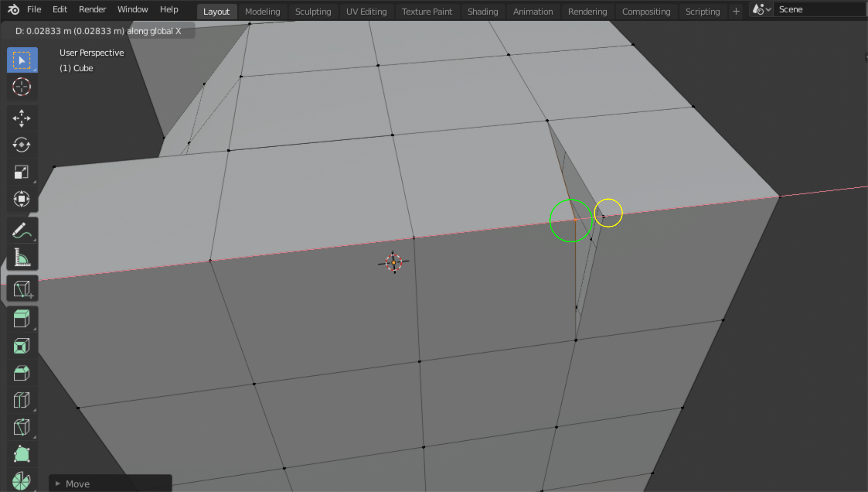Open the Render menu
This screenshot has width=868, height=492.
point(92,9)
